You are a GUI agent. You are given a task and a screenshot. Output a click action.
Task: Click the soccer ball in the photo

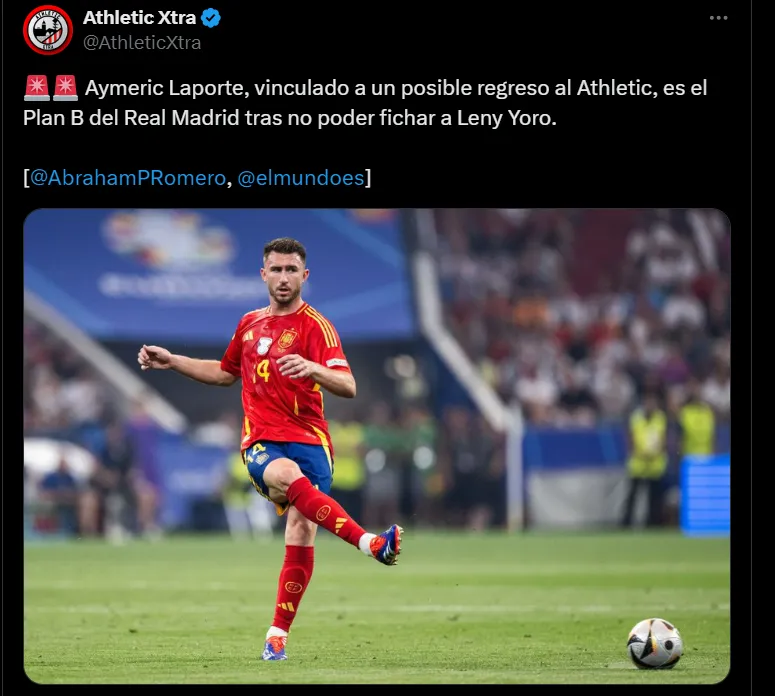[x=654, y=644]
